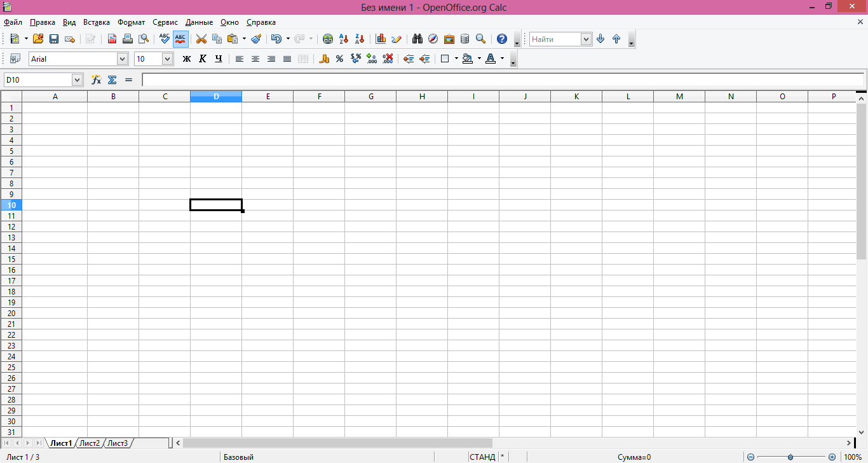
Task: Switch to the Лист2 sheet tab
Action: click(90, 443)
